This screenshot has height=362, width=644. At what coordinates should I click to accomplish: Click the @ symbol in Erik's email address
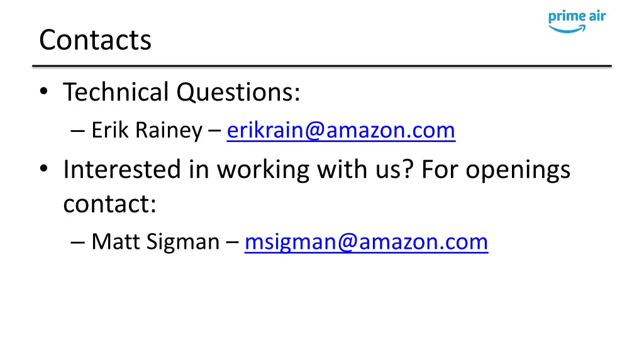tap(314, 131)
